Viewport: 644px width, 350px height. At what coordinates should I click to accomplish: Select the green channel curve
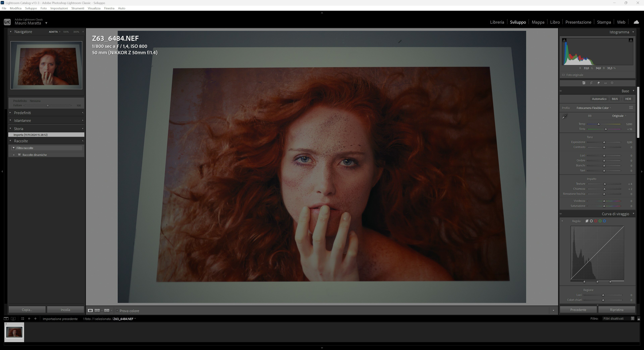tap(600, 221)
